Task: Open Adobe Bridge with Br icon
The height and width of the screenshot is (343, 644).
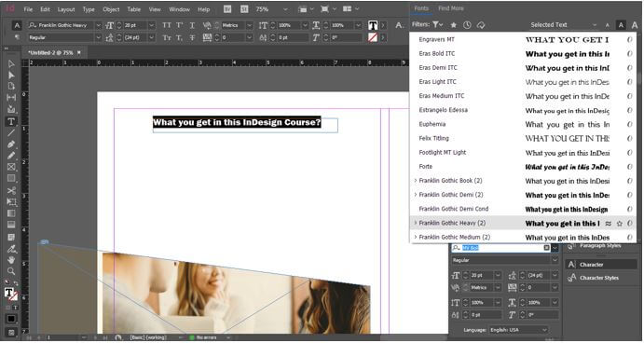Action: pyautogui.click(x=227, y=9)
